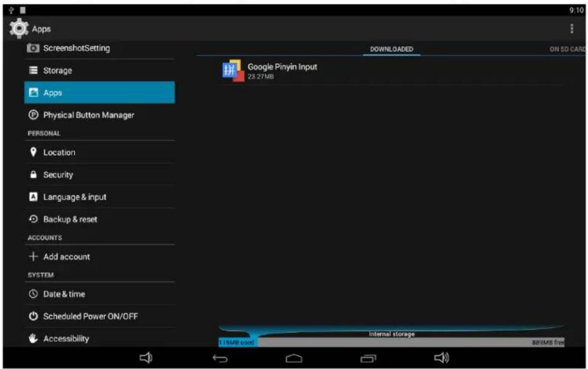Image resolution: width=588 pixels, height=369 pixels.
Task: Open Scheduled Power ON/OFF settings
Action: click(x=100, y=316)
